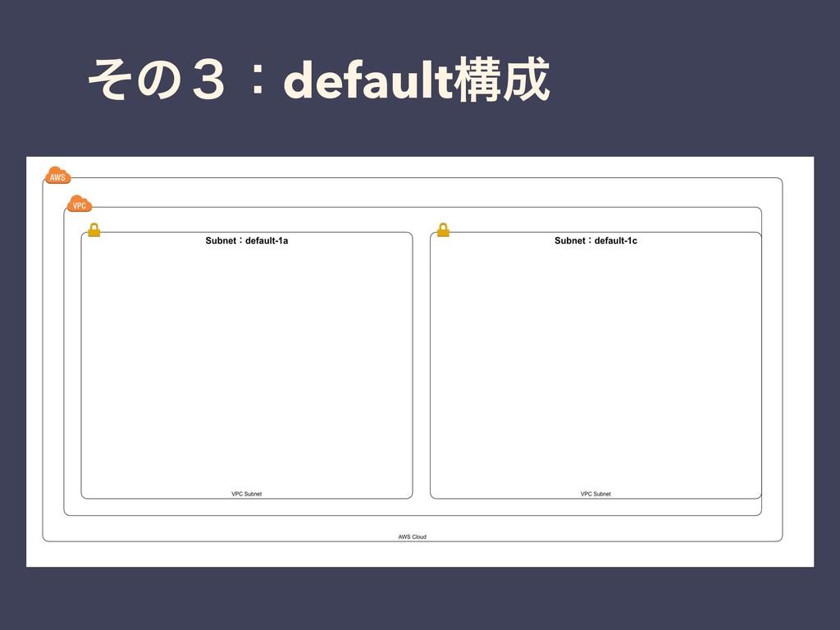Image resolution: width=840 pixels, height=630 pixels.
Task: Select the lock icon on subnet default-1c
Action: pyautogui.click(x=443, y=230)
